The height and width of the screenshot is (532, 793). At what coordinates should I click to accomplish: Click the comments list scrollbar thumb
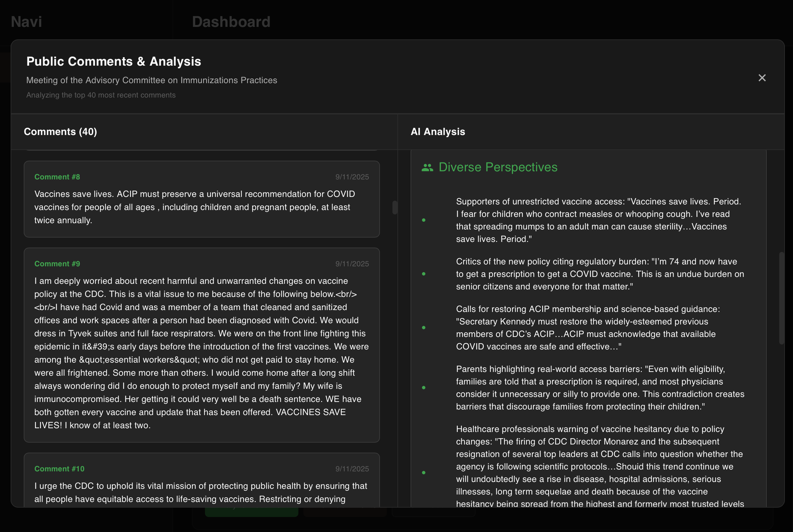(x=394, y=207)
